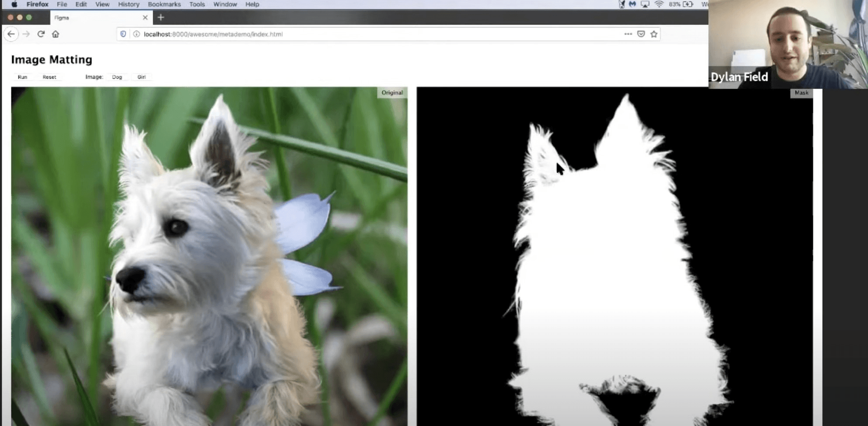Bookmark this page with star icon
This screenshot has width=868, height=426.
(654, 34)
